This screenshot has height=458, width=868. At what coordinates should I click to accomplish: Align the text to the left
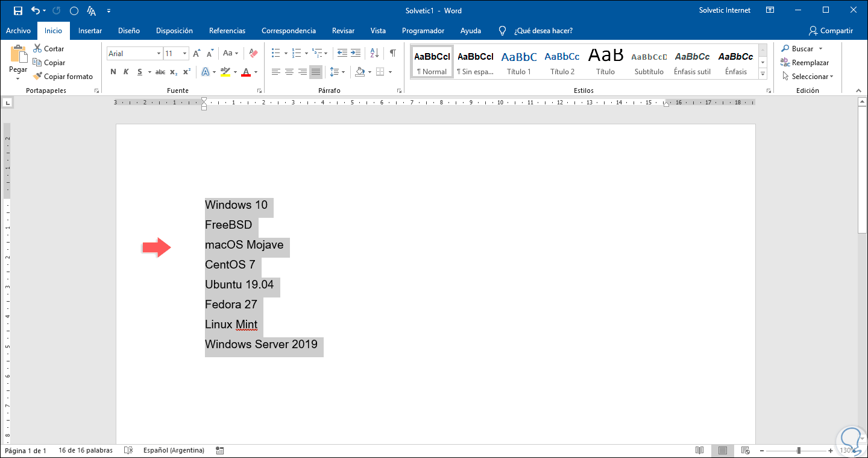(276, 72)
